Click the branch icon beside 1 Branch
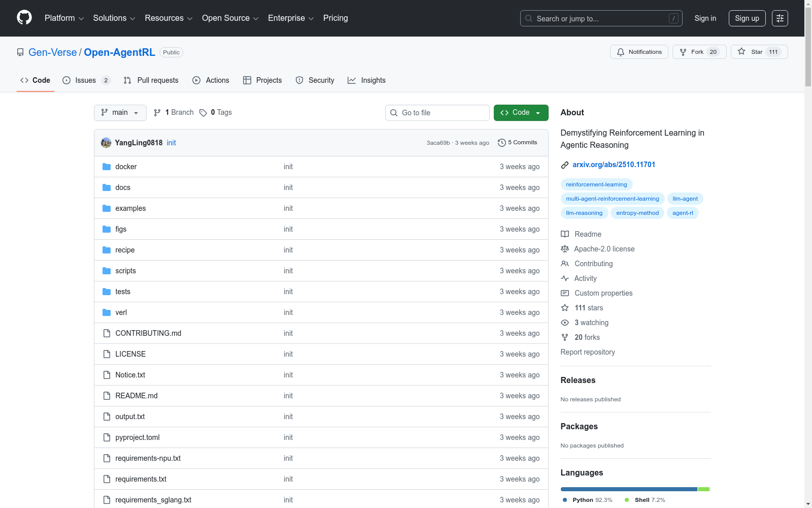This screenshot has height=508, width=812. click(x=157, y=113)
